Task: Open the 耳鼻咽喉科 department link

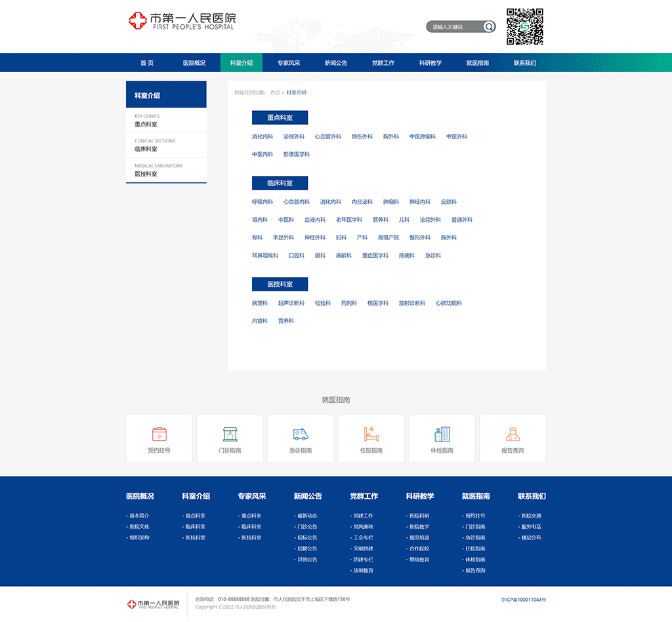Action: tap(265, 256)
